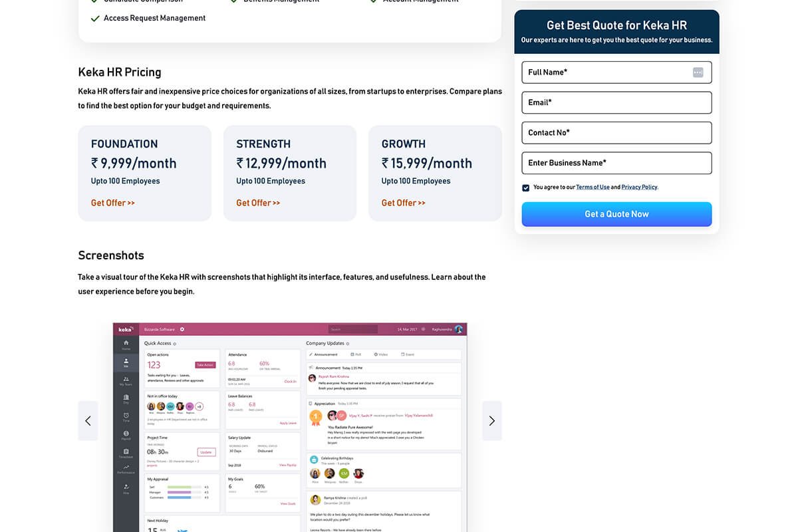Click the right arrow to view next screenshot

(492, 420)
